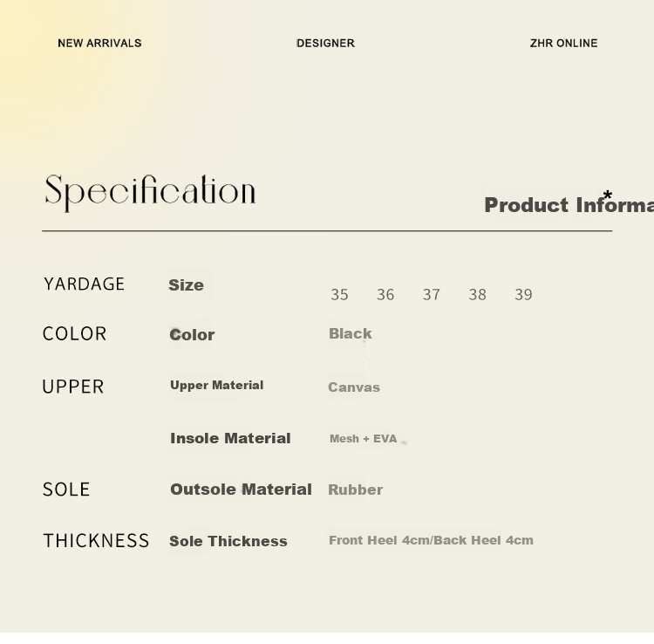The height and width of the screenshot is (644, 654).
Task: Click the Canvas upper material value
Action: (354, 387)
